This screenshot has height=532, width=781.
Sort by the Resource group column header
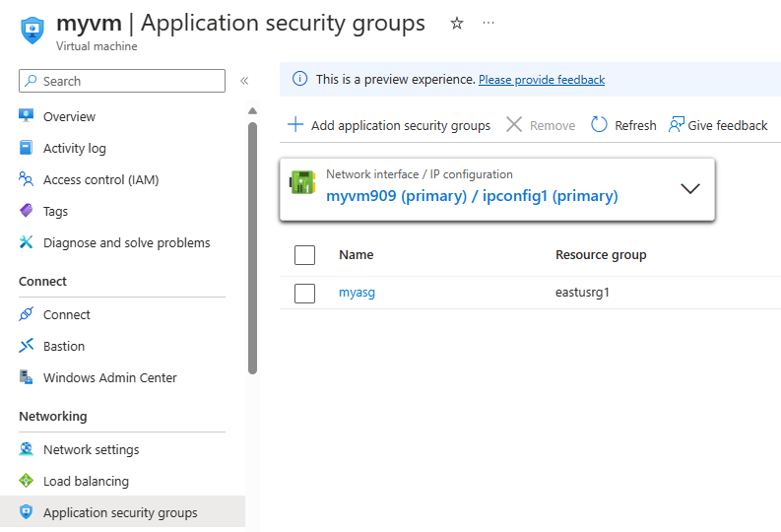point(601,254)
